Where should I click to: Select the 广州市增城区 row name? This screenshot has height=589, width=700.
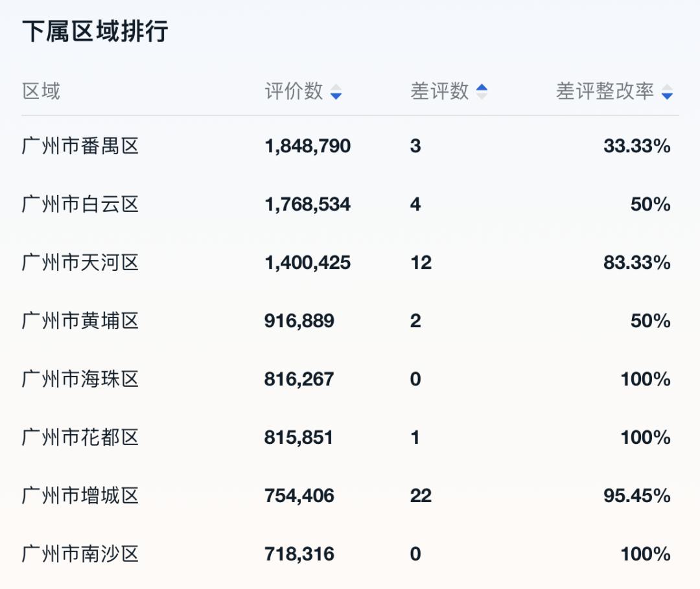[x=80, y=496]
